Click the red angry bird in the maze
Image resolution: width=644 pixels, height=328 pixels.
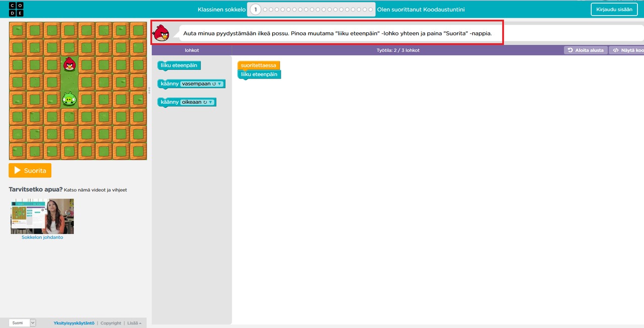[x=69, y=64]
